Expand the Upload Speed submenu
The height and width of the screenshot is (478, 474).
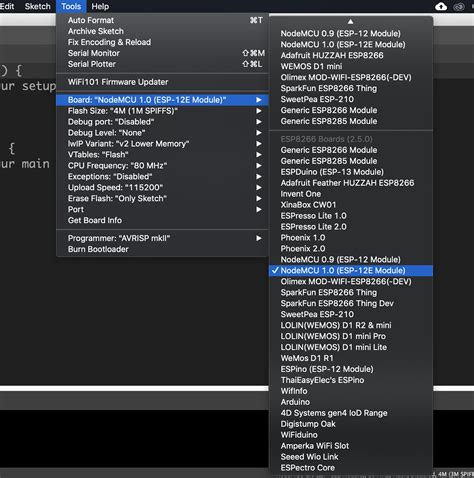tap(162, 187)
